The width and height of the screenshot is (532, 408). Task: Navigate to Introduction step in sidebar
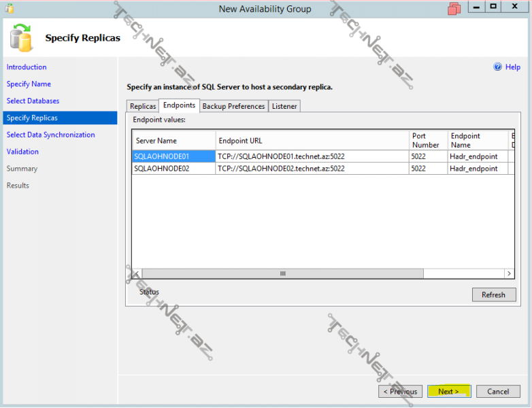(x=27, y=67)
